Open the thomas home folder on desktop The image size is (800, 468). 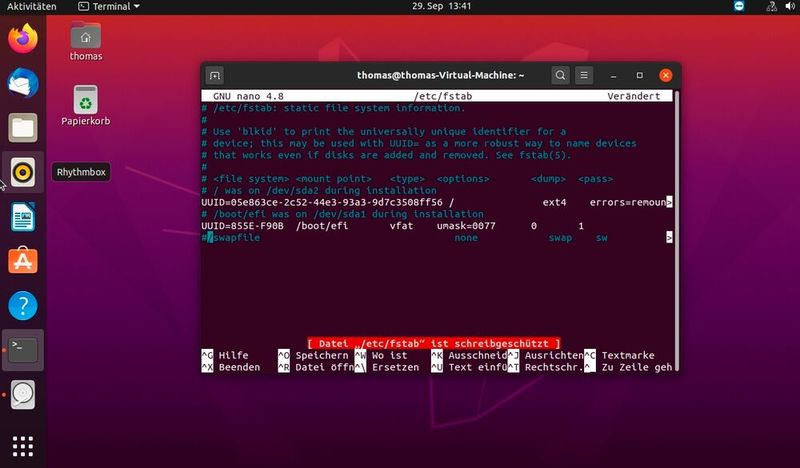coord(86,41)
